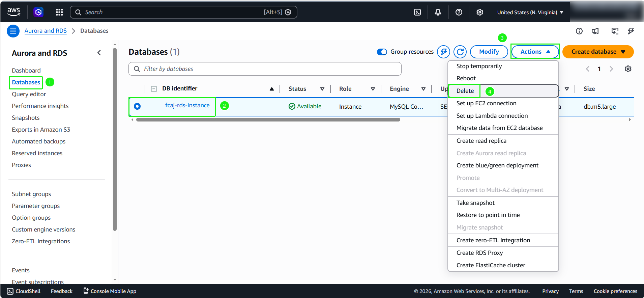Click the table horizontal scrollbar
This screenshot has width=644, height=298.
click(x=268, y=119)
